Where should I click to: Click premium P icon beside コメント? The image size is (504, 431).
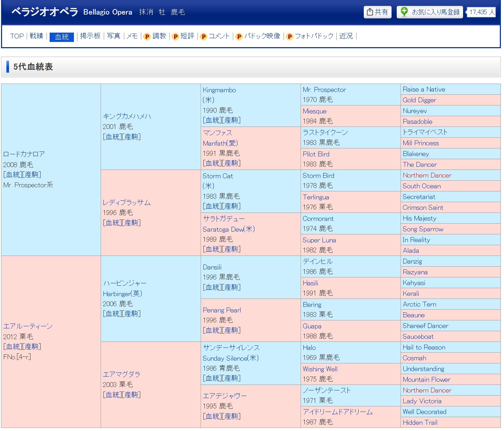[x=203, y=36]
